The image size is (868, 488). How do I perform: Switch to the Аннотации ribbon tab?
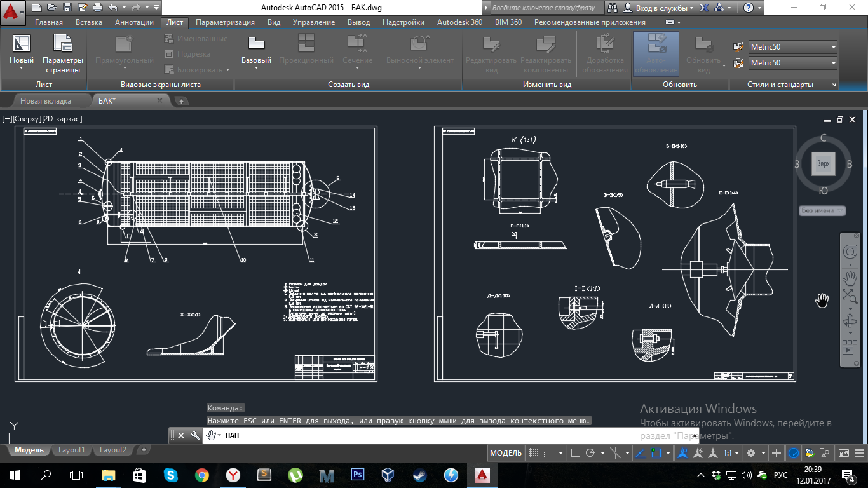tap(135, 22)
